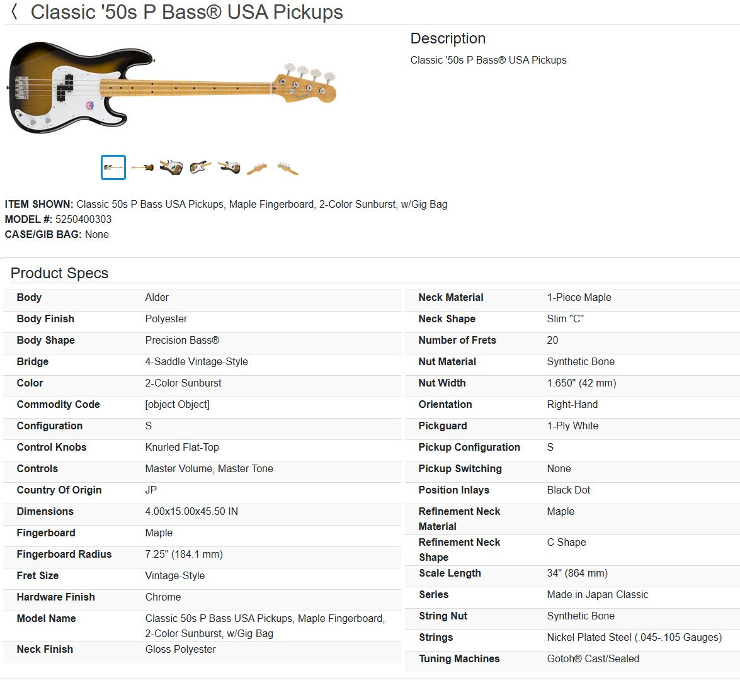
Task: Click the back arrow beside the product title
Action: pos(14,11)
